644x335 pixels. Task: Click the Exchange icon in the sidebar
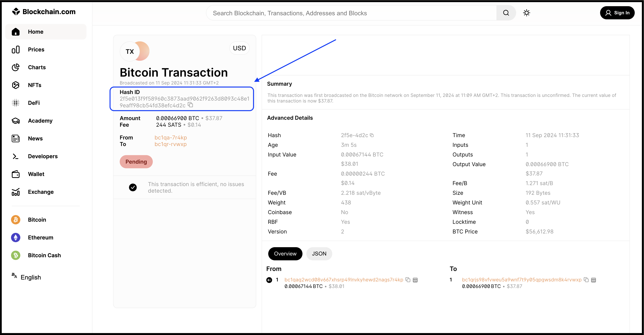point(15,192)
